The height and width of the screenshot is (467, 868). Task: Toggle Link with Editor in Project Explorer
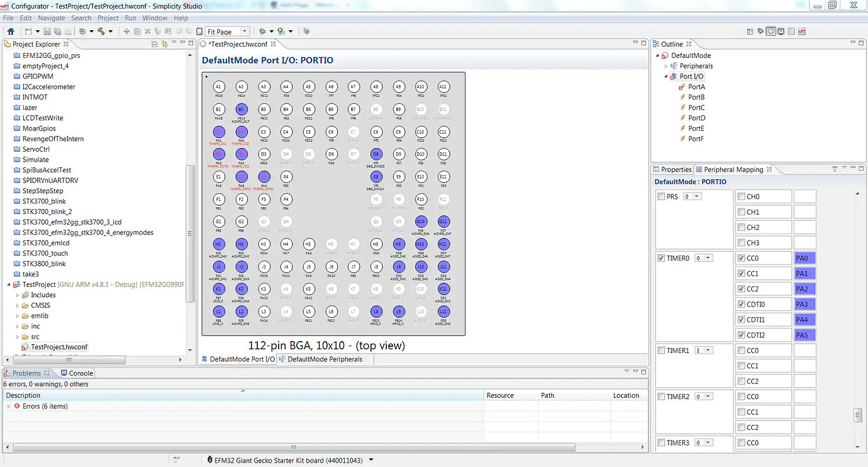click(164, 44)
